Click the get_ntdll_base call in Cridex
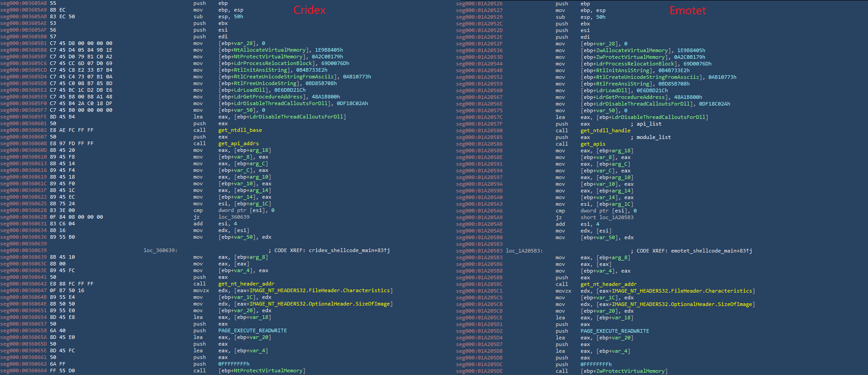868x375 pixels. [240, 130]
